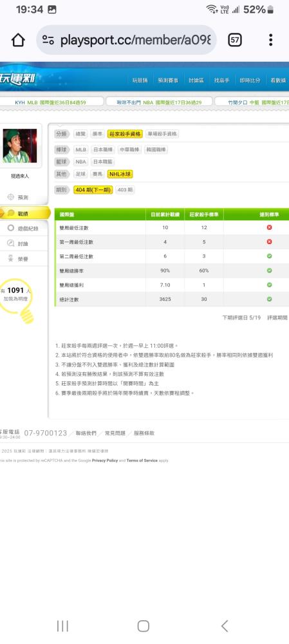Screen dimensions: 289x644
Task: Select the 單場殺手資格 category filter
Action: pyautogui.click(x=162, y=134)
